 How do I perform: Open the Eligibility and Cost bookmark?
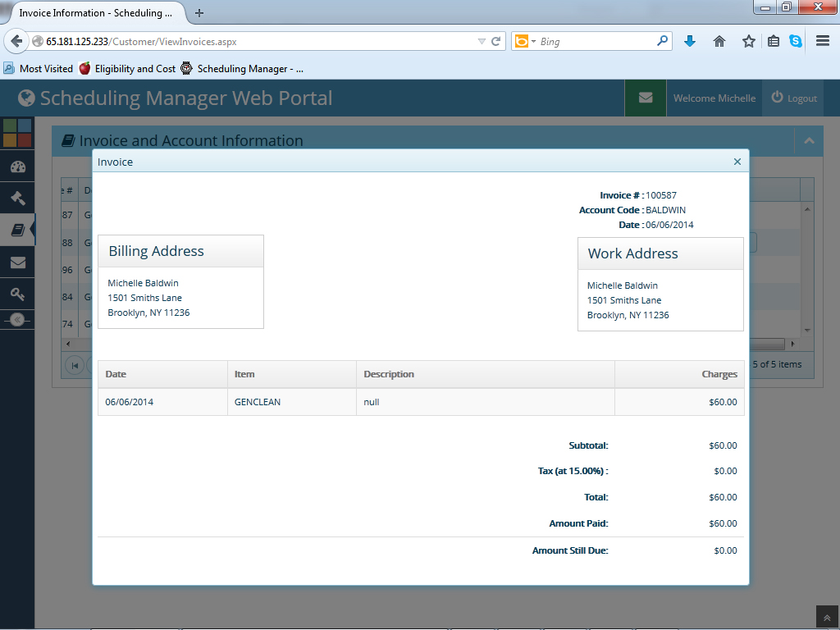127,69
